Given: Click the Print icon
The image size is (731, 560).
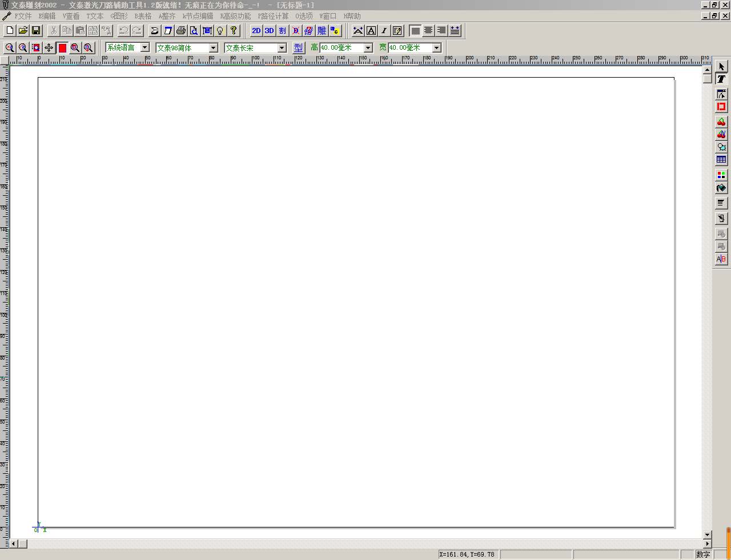Looking at the screenshot, I should (x=181, y=30).
